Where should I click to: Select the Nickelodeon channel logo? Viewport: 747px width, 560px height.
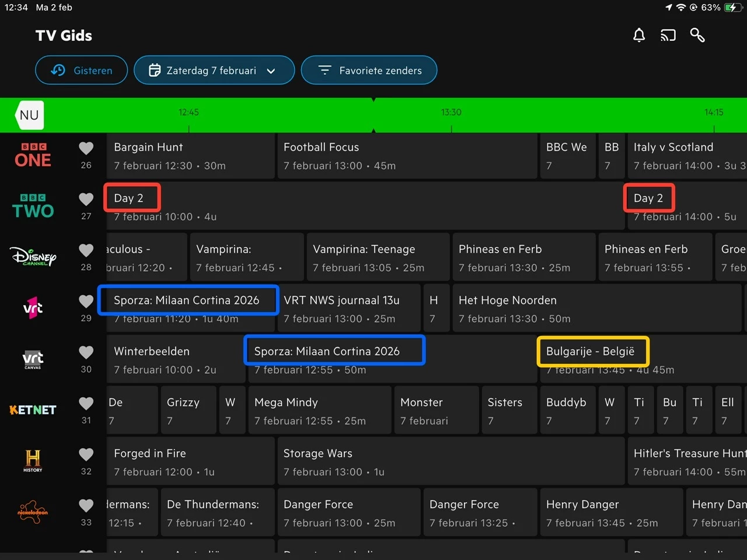point(33,512)
